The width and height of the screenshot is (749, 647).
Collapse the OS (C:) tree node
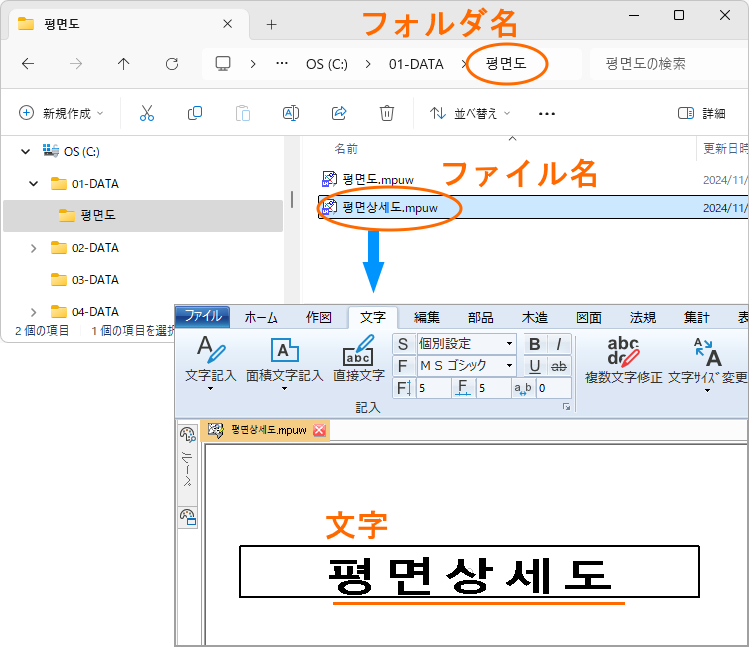pos(26,151)
